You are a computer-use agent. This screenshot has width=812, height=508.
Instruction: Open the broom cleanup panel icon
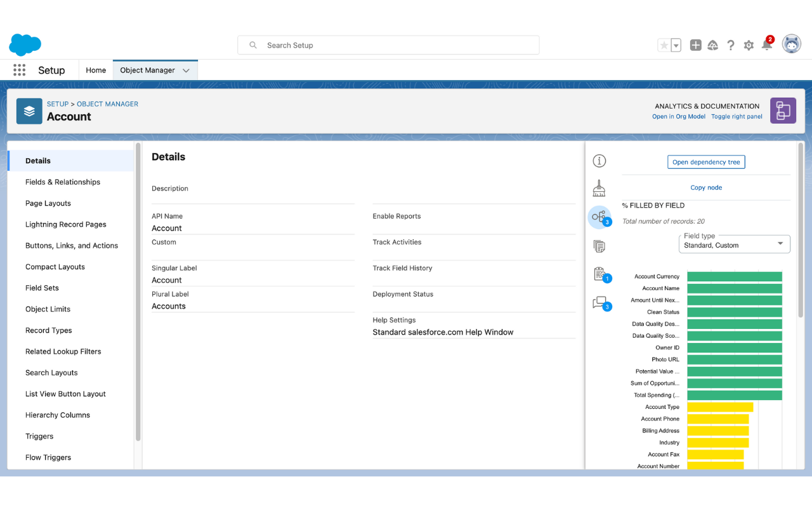tap(599, 189)
